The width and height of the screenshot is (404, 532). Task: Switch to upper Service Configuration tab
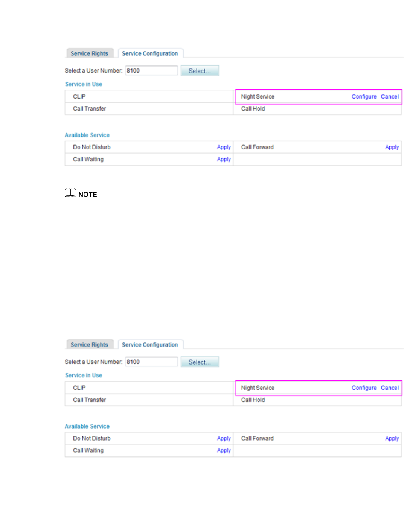point(150,53)
